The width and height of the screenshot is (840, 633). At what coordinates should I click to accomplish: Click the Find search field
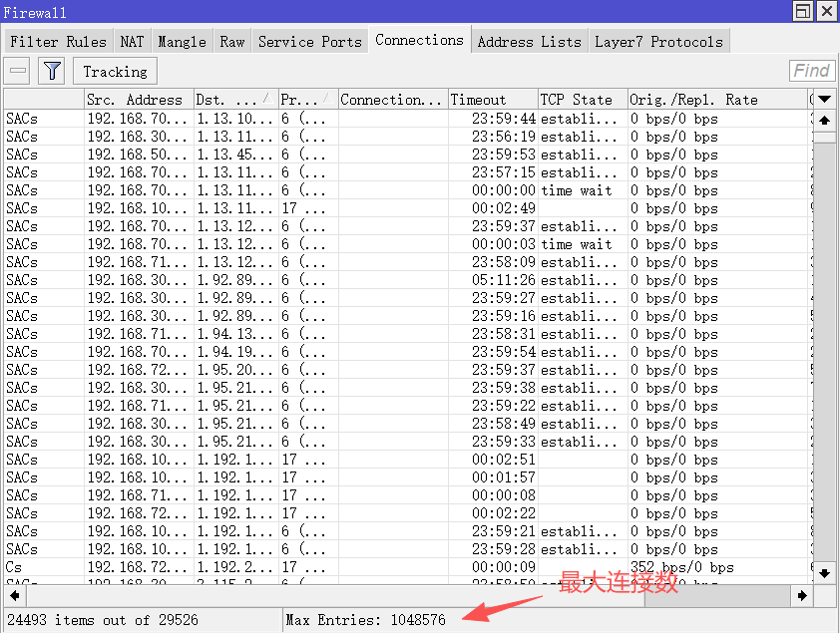click(x=811, y=71)
